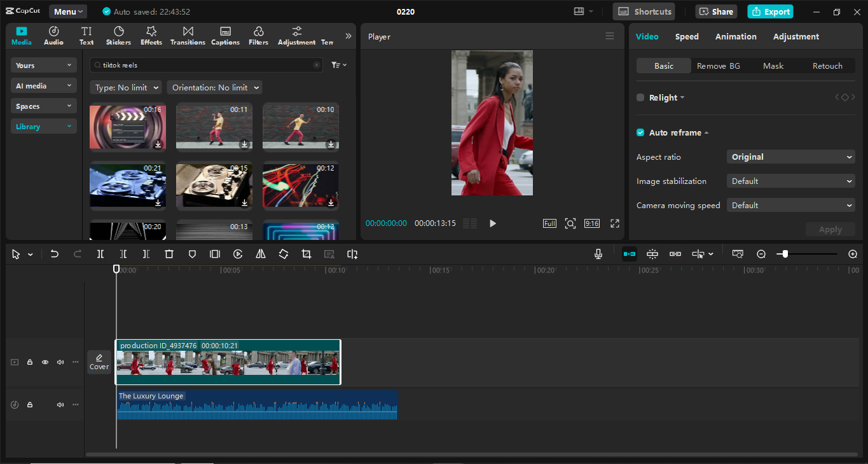The width and height of the screenshot is (868, 464).
Task: Open the Aspect ratio dropdown
Action: point(790,157)
